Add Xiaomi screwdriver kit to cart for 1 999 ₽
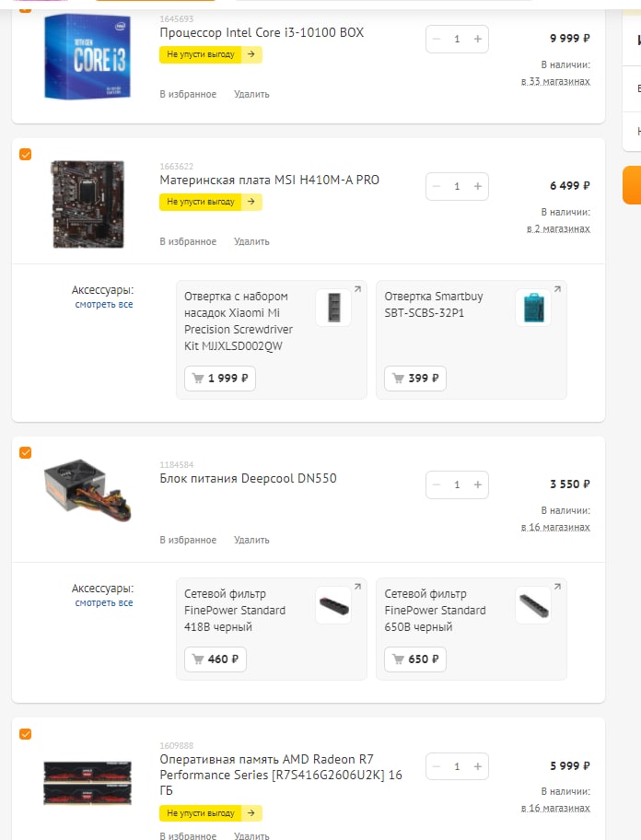 pyautogui.click(x=220, y=379)
